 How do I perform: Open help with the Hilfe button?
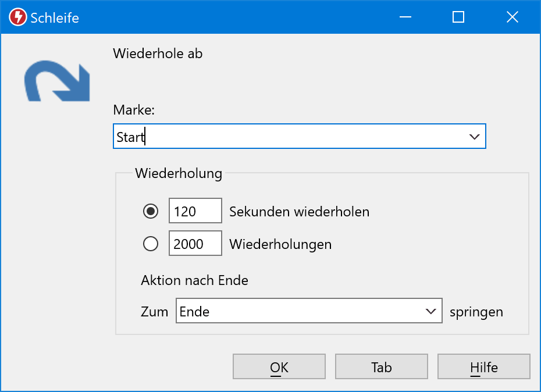coord(484,367)
